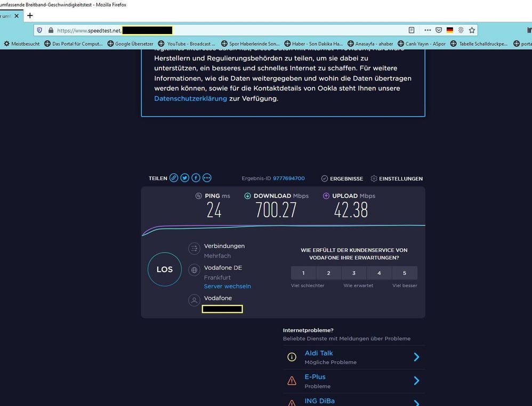Open Google Übersetzer bookmark
The image size is (532, 406).
click(130, 44)
